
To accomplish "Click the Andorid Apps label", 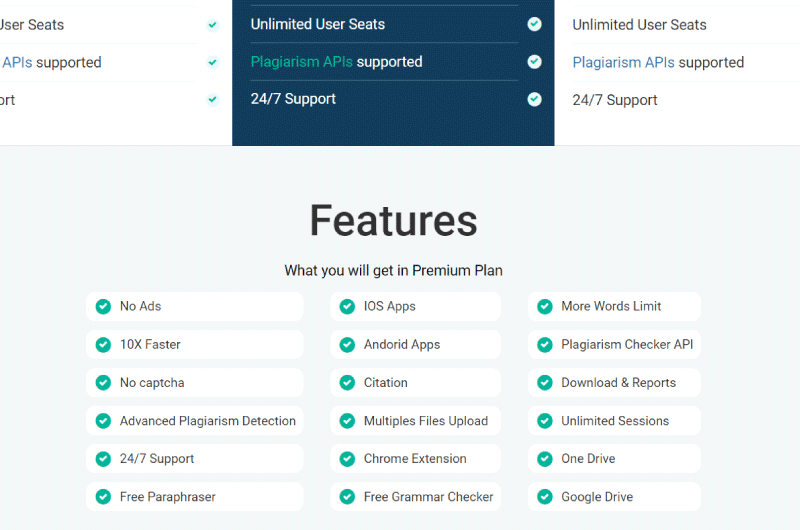I will pos(402,344).
